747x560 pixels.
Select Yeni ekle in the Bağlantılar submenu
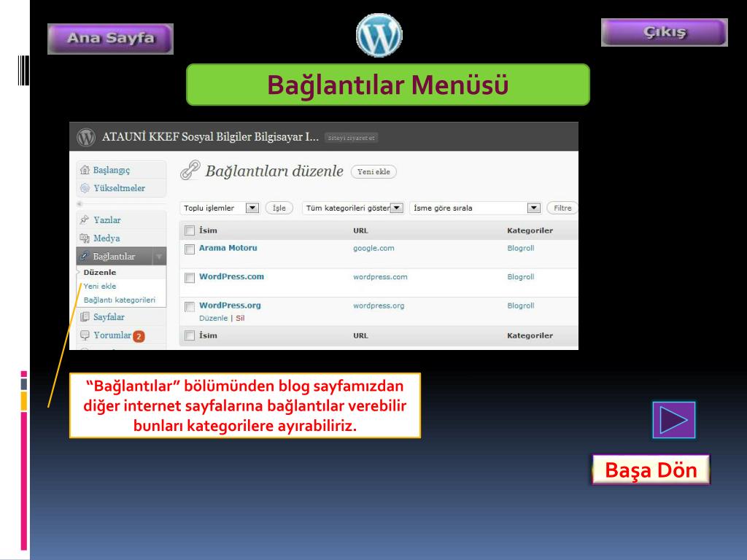pyautogui.click(x=99, y=286)
